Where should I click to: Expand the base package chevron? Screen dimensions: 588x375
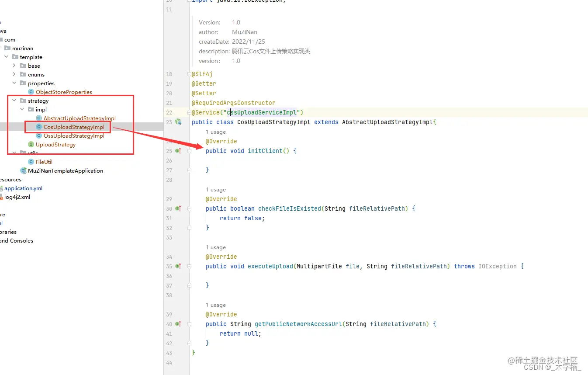14,66
